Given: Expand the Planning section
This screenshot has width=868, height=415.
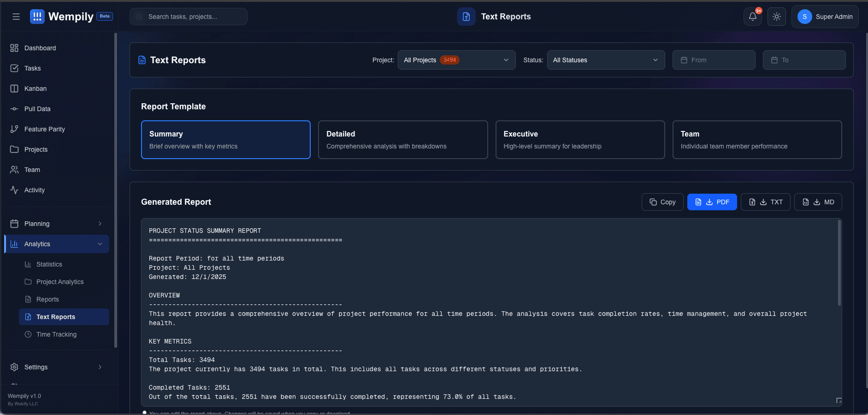Looking at the screenshot, I should pos(56,224).
